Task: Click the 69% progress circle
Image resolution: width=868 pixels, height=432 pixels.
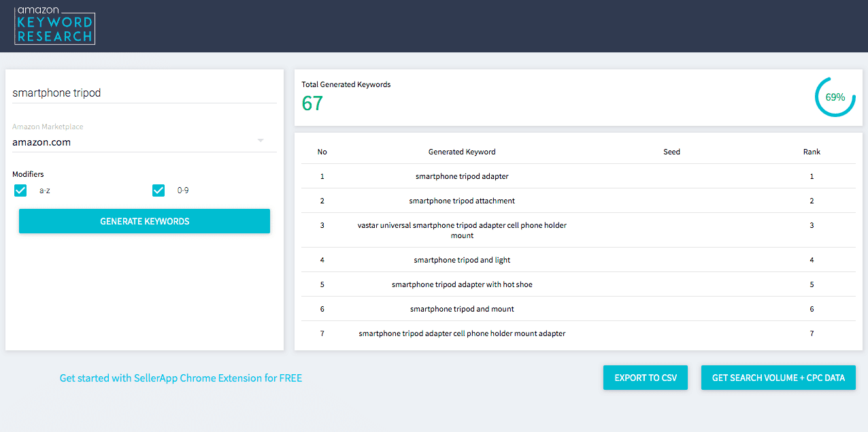Action: [835, 97]
